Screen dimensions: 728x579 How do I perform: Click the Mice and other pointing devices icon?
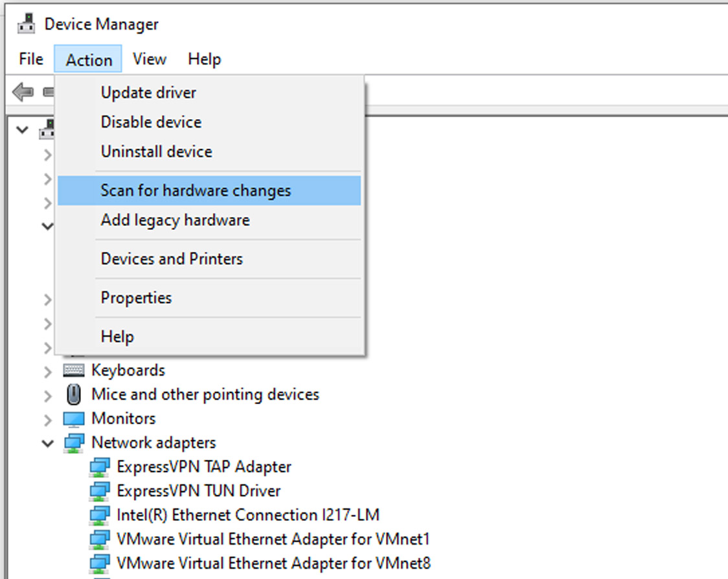pos(74,394)
